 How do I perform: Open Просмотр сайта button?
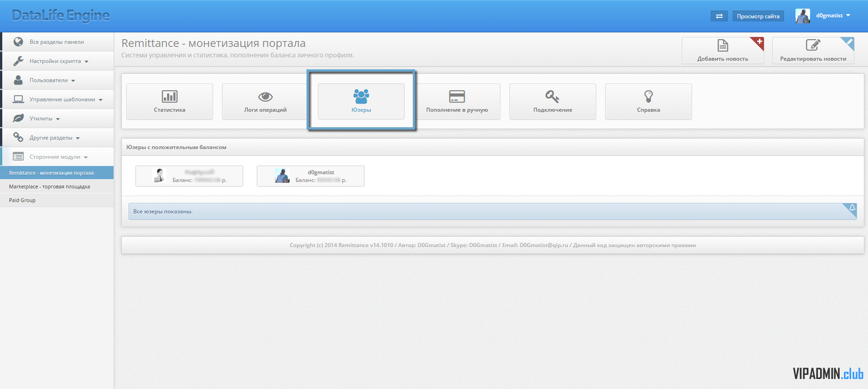[x=758, y=16]
